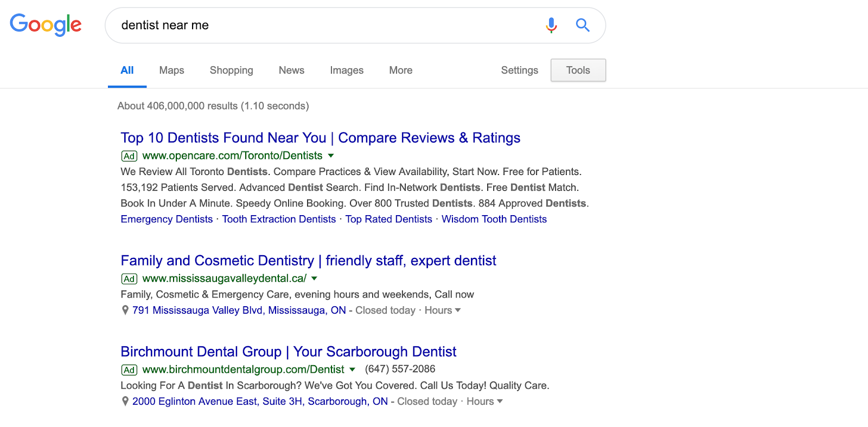Click the map pin icon beside 791 Mississauga Valley Blvd
The image size is (868, 427).
(x=125, y=310)
